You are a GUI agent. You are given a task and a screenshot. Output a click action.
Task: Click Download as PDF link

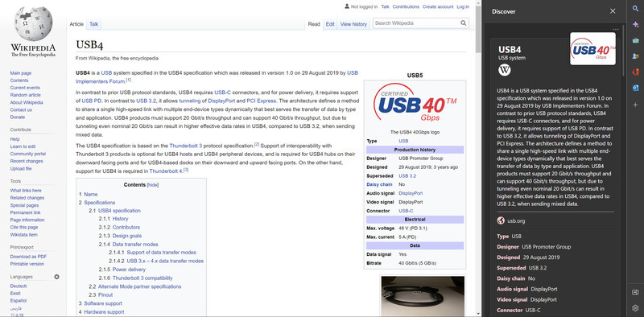(28, 257)
